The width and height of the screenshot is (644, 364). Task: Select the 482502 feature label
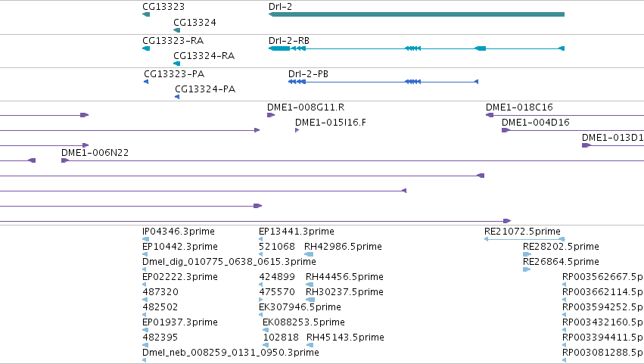point(160,307)
